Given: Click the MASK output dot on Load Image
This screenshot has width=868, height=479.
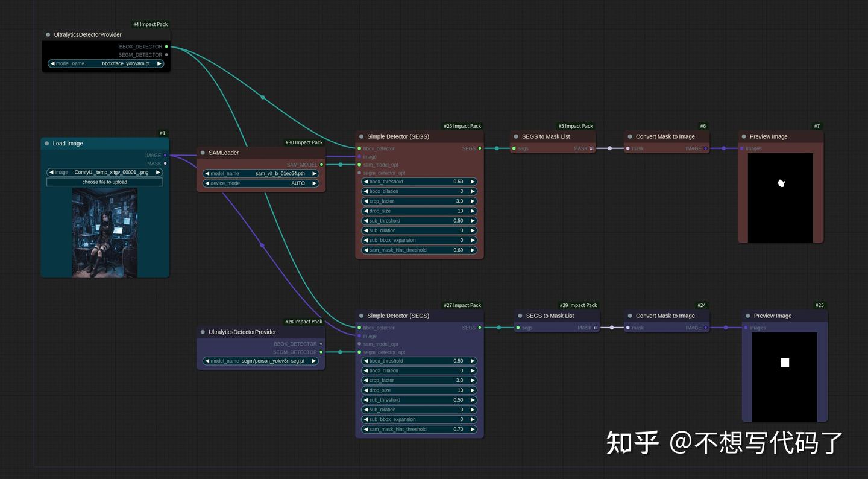Looking at the screenshot, I should click(165, 163).
